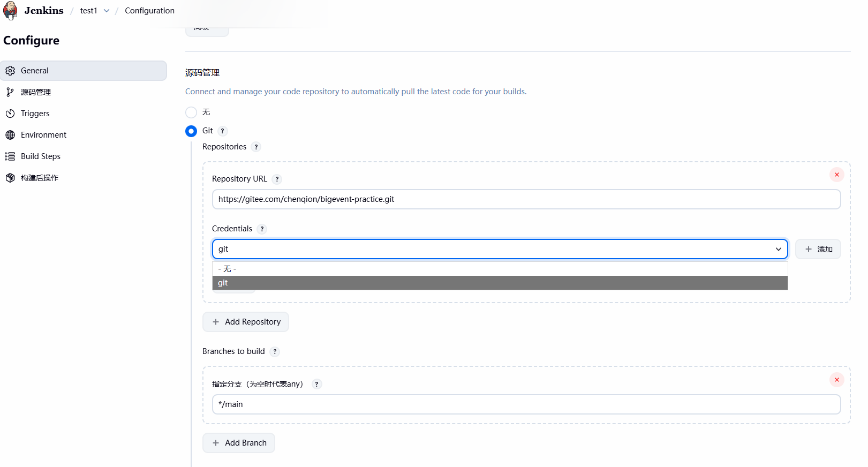Image resolution: width=868 pixels, height=467 pixels.
Task: Open Build Steps sidebar section
Action: pyautogui.click(x=41, y=156)
